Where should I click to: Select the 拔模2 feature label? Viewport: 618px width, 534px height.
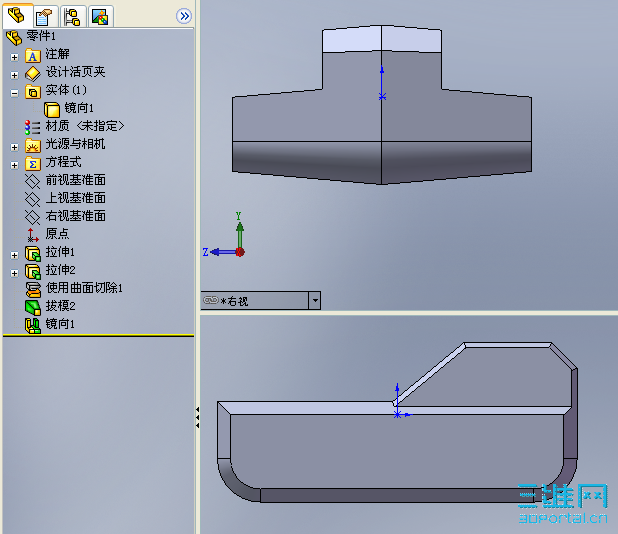[60, 306]
